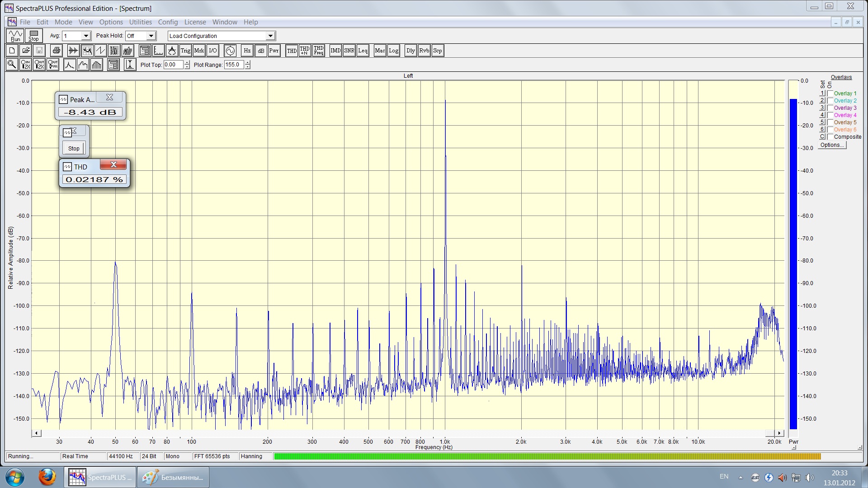Screen dimensions: 868x488
Task: Enable the Overlay 5 checkbox
Action: pos(830,122)
